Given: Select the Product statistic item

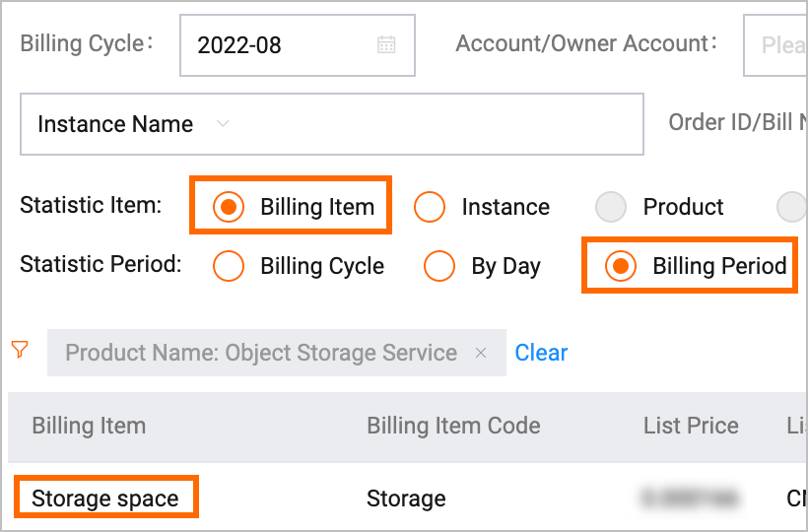Looking at the screenshot, I should [611, 207].
